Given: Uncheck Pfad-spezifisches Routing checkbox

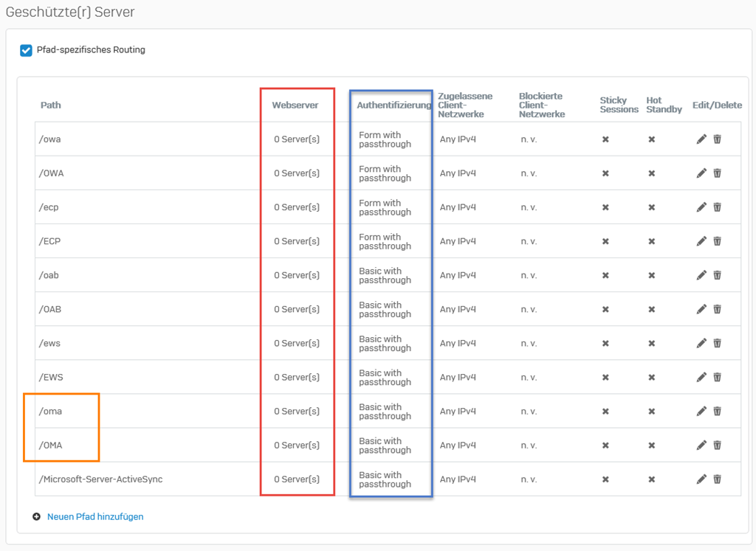Looking at the screenshot, I should (27, 50).
